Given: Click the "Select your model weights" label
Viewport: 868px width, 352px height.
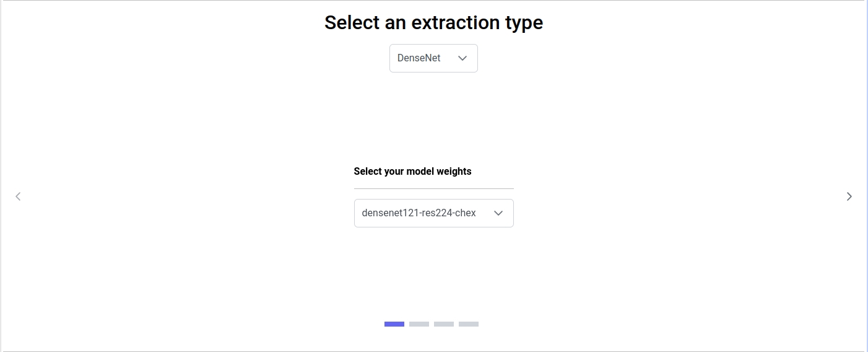Looking at the screenshot, I should pyautogui.click(x=412, y=172).
